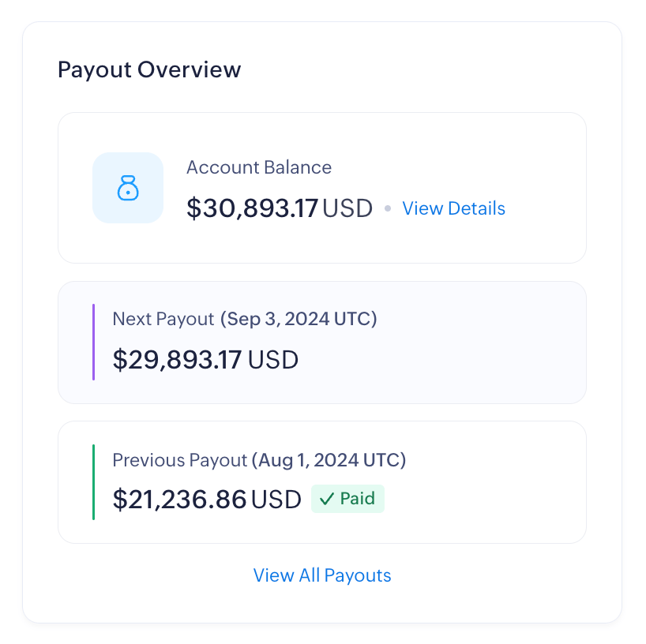Click the Aug 1, 2024 UTC date

pyautogui.click(x=329, y=460)
